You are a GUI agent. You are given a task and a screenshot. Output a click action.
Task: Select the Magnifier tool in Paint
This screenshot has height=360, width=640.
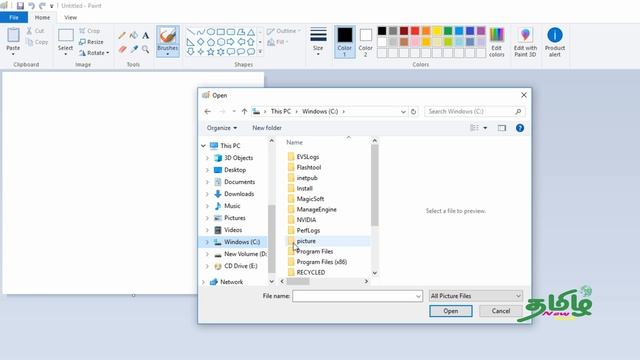tap(146, 49)
